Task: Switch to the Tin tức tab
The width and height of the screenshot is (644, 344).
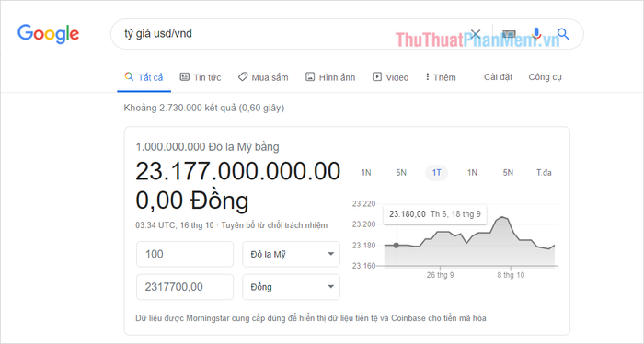Action: pos(201,77)
